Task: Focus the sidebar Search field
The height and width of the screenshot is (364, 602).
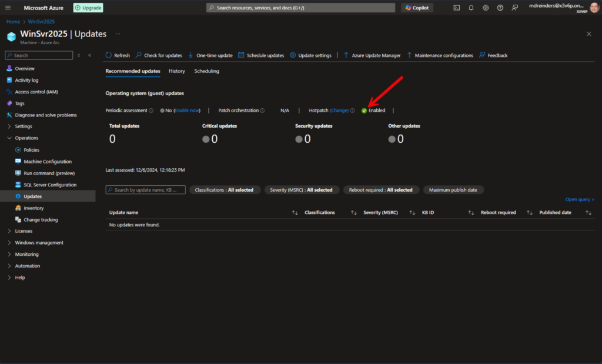Action: (x=39, y=55)
